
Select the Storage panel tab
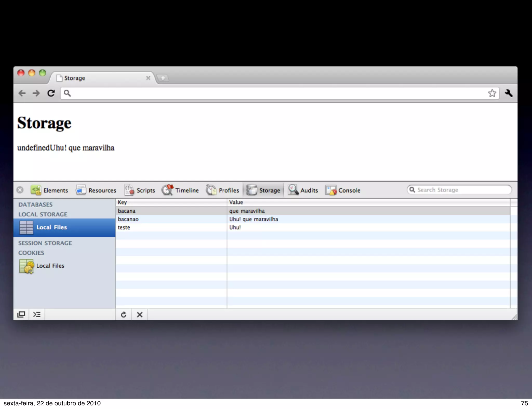[263, 190]
